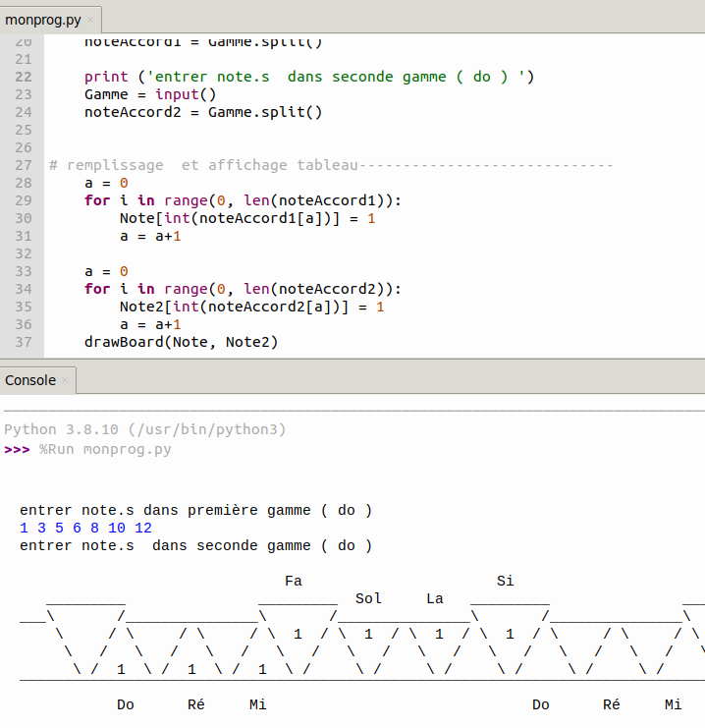The image size is (705, 728).
Task: Place cursor on noteAccord2 = Gamme.split() line
Action: pos(202,112)
